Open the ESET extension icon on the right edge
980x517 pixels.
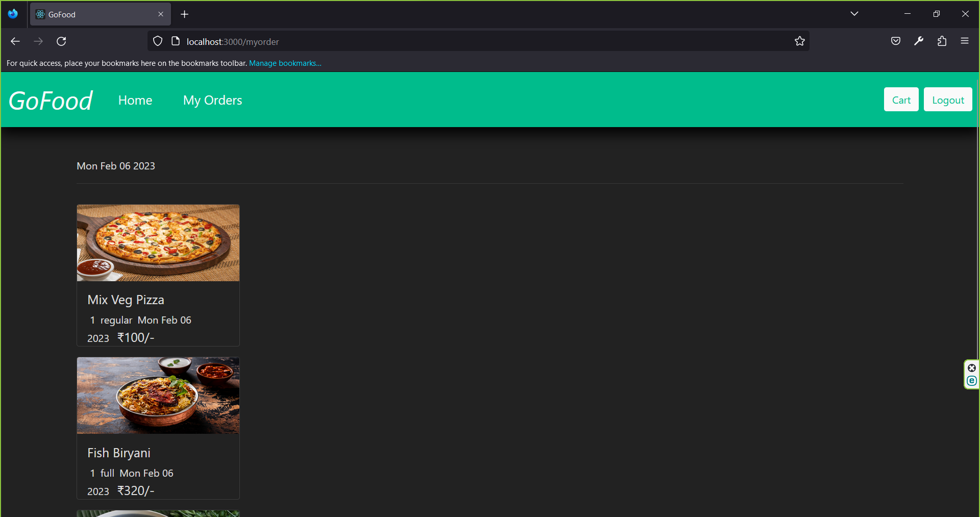[x=972, y=381]
